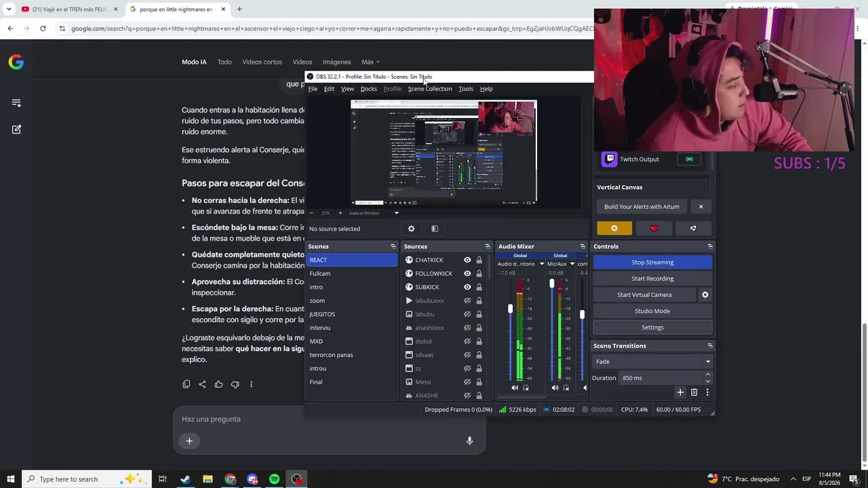868x488 pixels.
Task: Open File Explorer from the taskbar
Action: [208, 479]
